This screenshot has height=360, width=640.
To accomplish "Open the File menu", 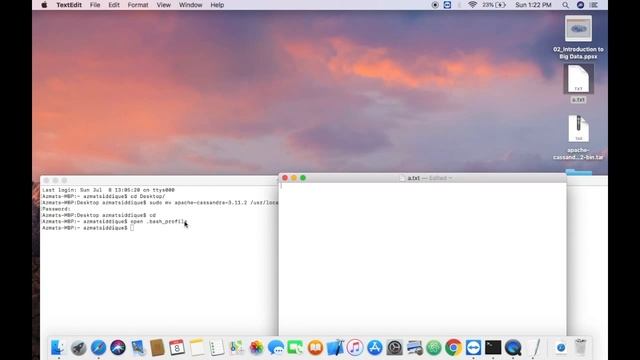I will (x=95, y=5).
